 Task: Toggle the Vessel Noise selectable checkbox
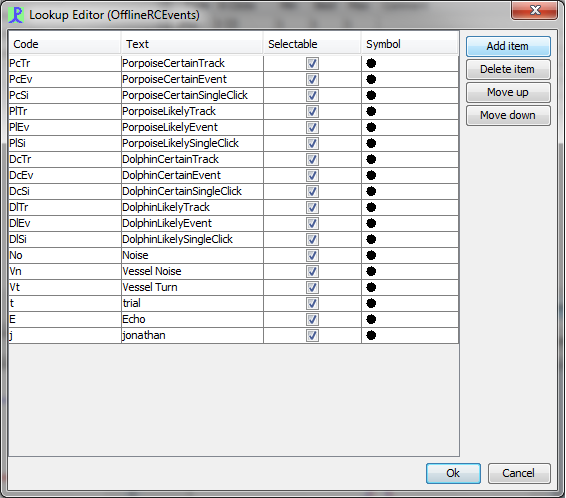coord(312,271)
